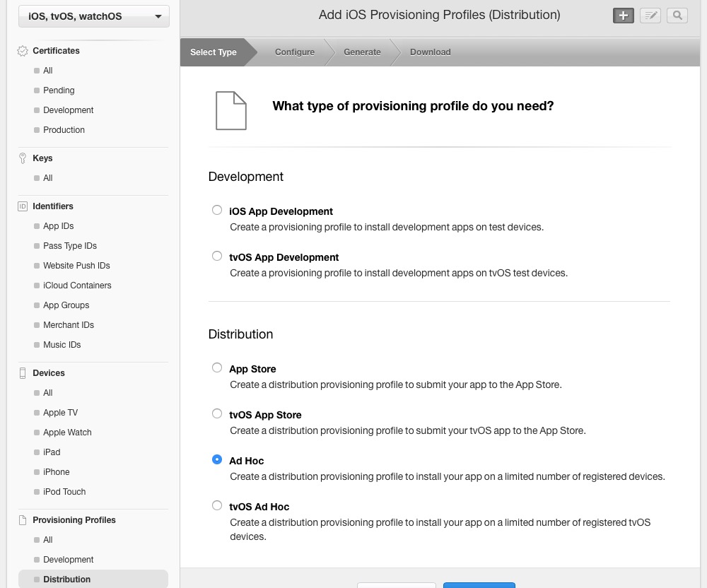Open the iOS, tvOS, watchOS platform dropdown
Image resolution: width=707 pixels, height=588 pixels.
click(93, 16)
